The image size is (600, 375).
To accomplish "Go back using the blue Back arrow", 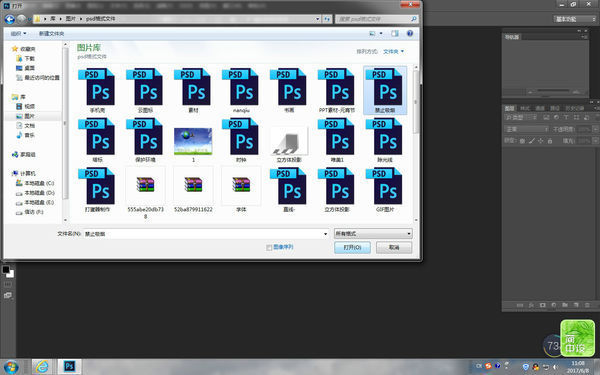I will (x=10, y=19).
